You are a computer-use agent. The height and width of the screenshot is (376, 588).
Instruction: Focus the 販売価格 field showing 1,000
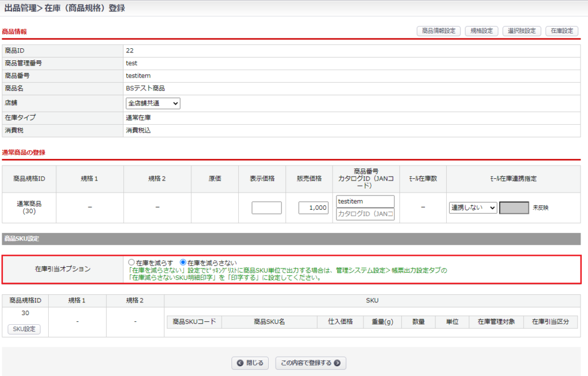click(x=314, y=208)
